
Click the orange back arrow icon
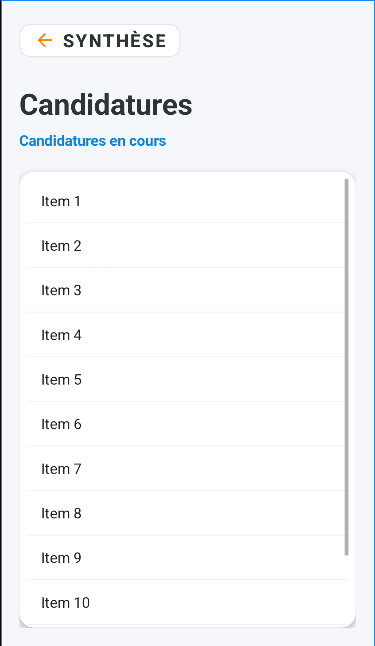pyautogui.click(x=45, y=40)
